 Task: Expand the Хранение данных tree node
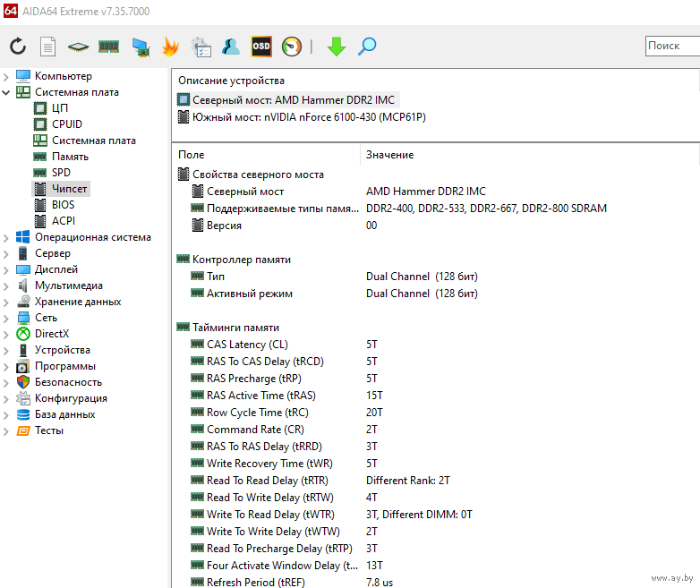tap(5, 303)
